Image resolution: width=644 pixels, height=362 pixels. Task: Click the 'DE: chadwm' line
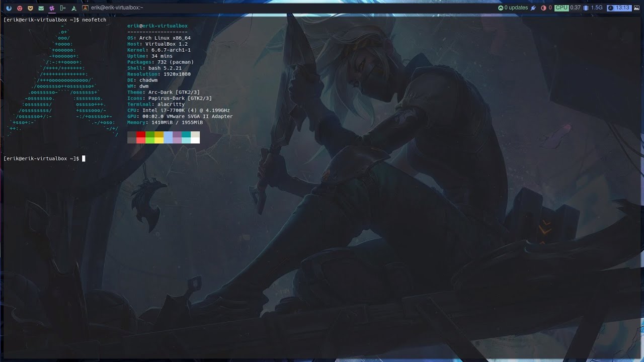(142, 80)
